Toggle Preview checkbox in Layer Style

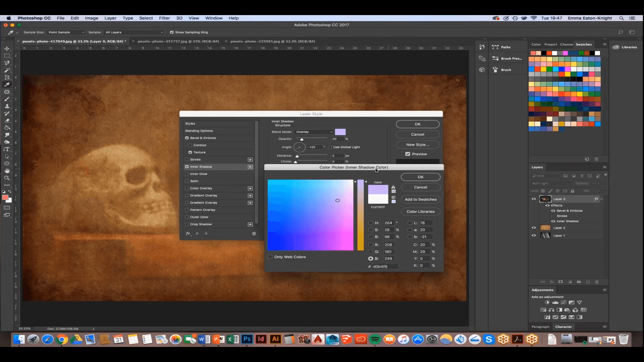point(408,154)
